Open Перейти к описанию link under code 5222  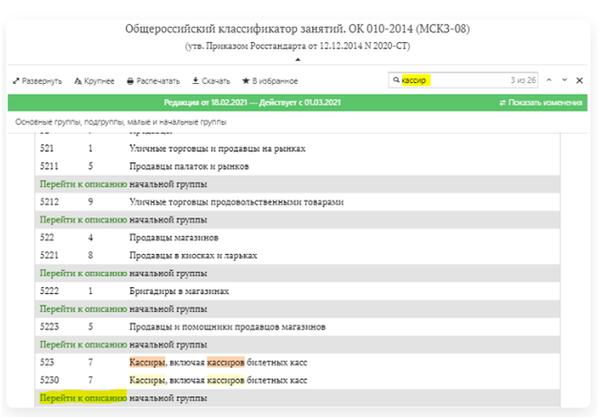click(83, 309)
